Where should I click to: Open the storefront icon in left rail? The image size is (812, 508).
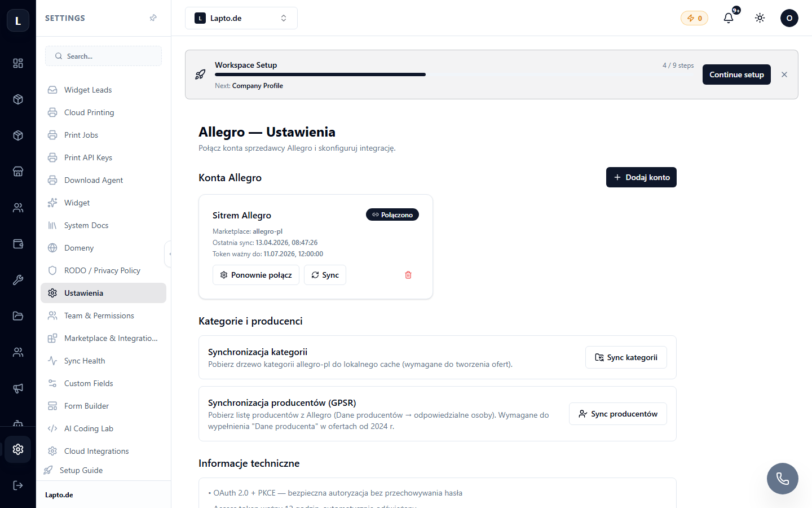18,172
